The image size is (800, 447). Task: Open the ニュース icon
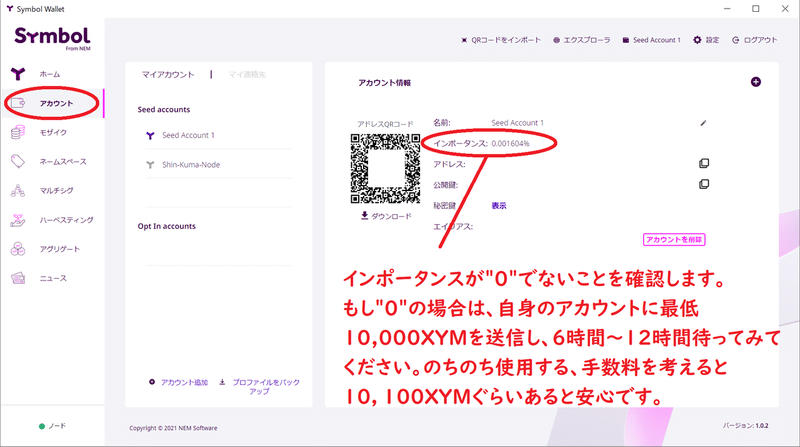pos(18,278)
